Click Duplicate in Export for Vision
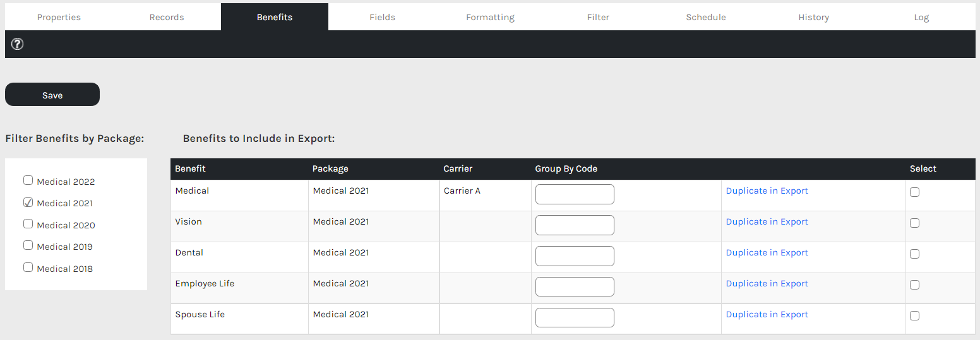 pos(767,221)
